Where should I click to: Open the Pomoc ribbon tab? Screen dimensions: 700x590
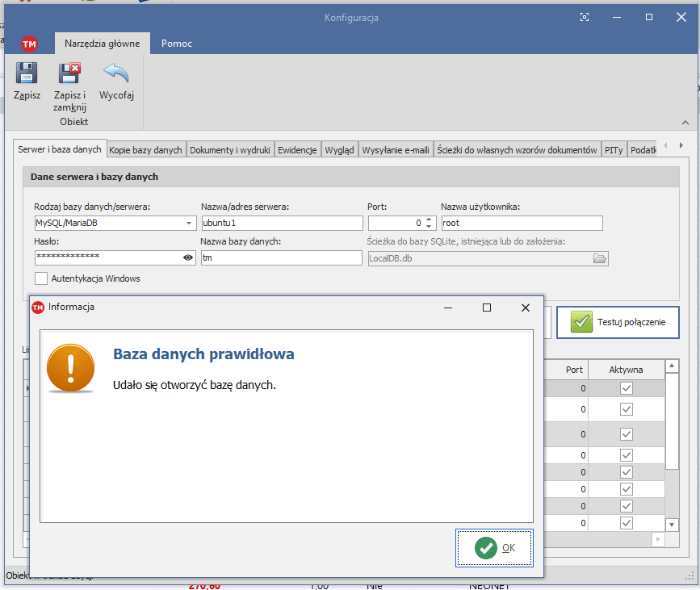177,44
